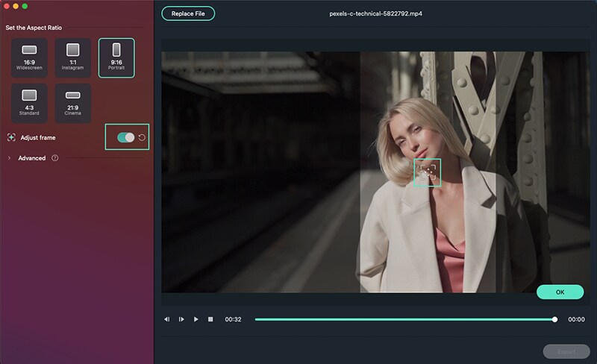Click the pexels-c-technical-5822792.mp4 file name
The height and width of the screenshot is (364, 597).
(x=376, y=13)
